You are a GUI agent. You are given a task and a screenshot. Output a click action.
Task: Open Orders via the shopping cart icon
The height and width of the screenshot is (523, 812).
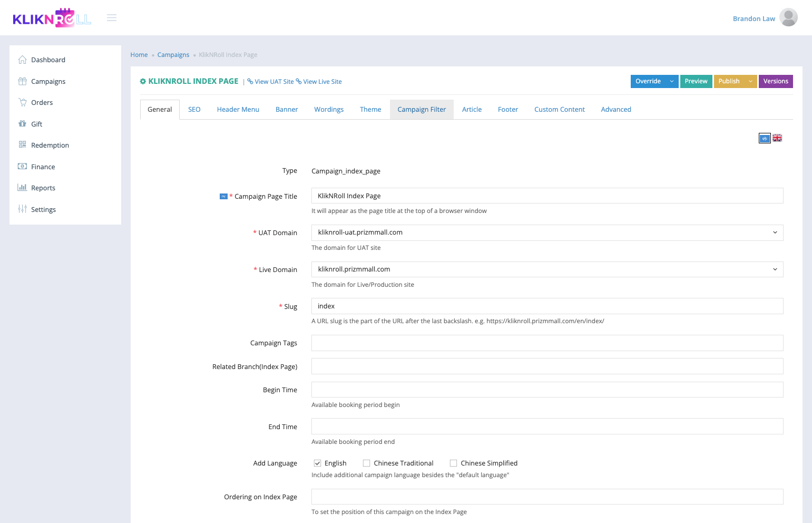tap(22, 102)
